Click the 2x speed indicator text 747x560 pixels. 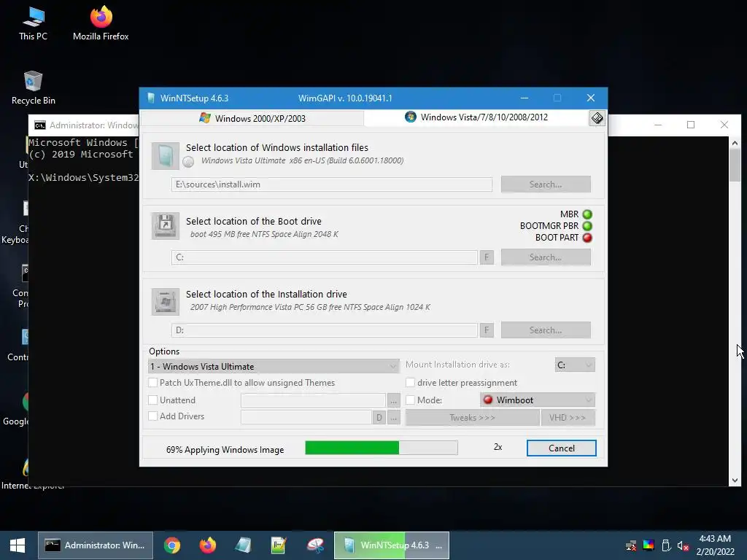click(x=498, y=447)
